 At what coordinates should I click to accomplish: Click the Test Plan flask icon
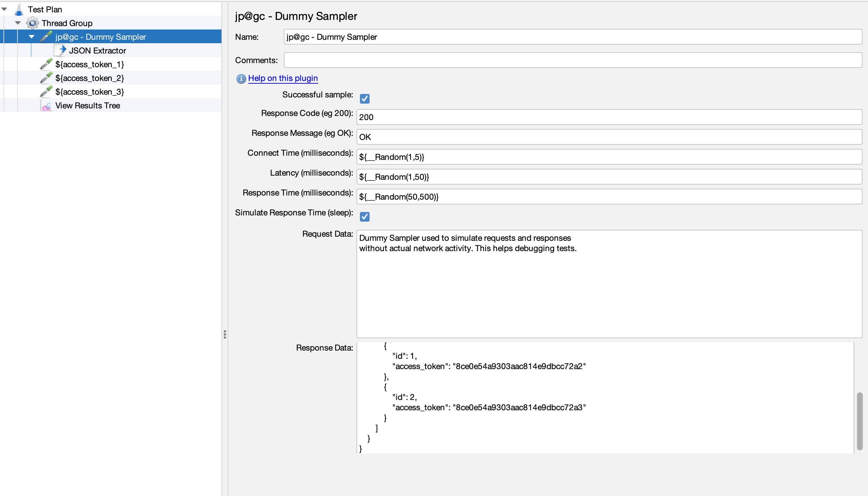coord(19,10)
